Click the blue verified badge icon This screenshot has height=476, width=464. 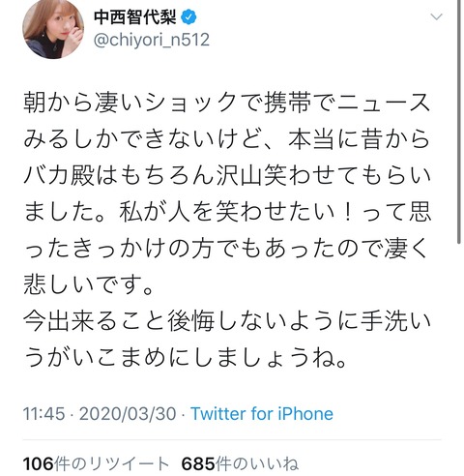[188, 17]
